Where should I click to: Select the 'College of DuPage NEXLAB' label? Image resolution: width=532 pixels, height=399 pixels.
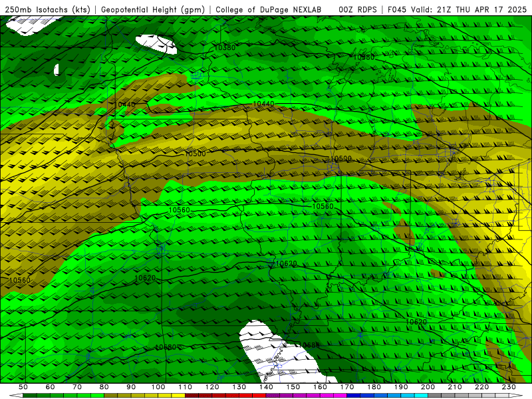[268, 9]
